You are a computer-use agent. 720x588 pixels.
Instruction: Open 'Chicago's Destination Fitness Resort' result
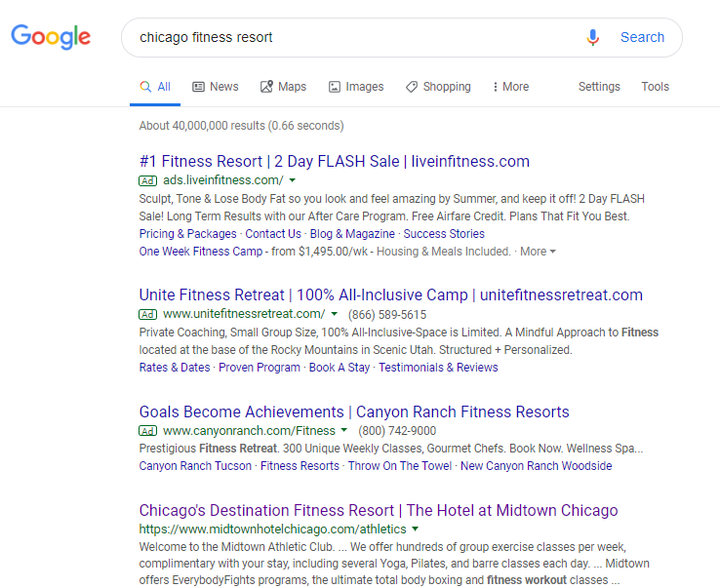pos(379,510)
